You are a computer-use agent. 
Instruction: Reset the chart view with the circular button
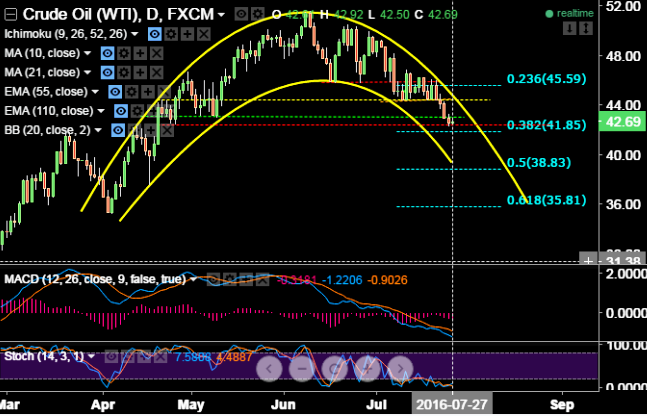pos(335,368)
